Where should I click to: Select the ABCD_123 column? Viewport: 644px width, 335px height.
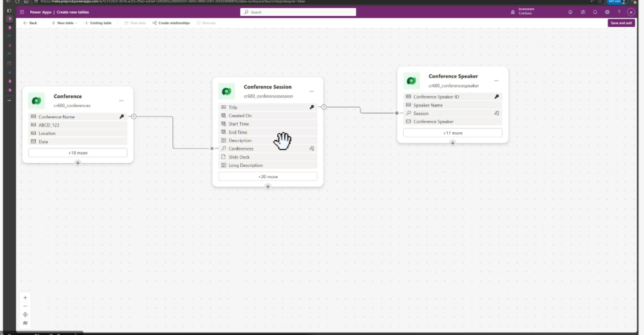pyautogui.click(x=77, y=125)
